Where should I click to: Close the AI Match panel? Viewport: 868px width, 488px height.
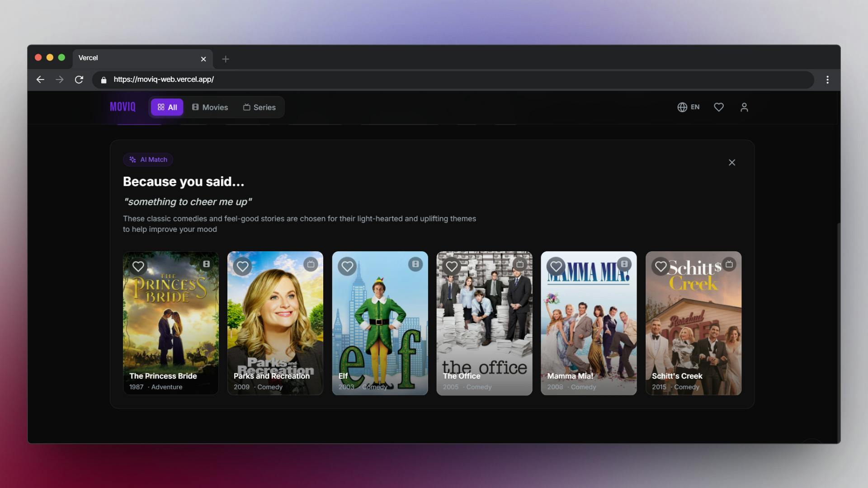[x=732, y=162]
